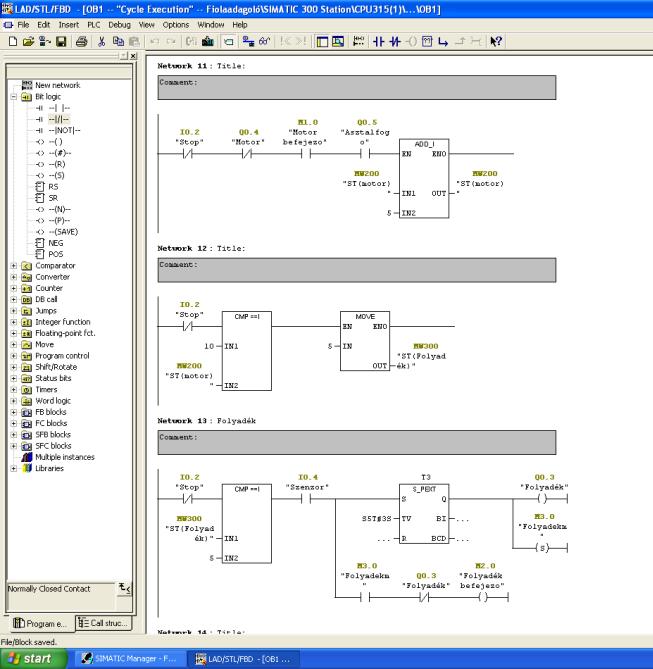Image resolution: width=653 pixels, height=669 pixels.
Task: Select the --(R) reset coil element
Action: [56, 164]
